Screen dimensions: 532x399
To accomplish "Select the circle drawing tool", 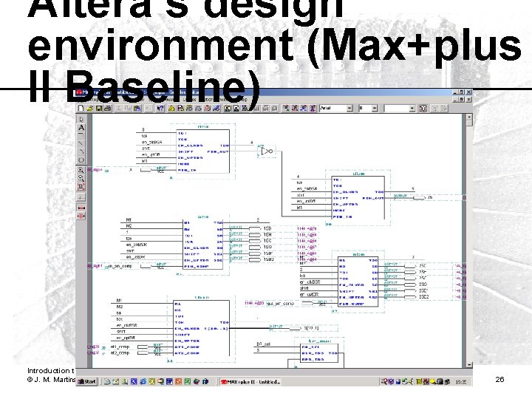I will pyautogui.click(x=81, y=160).
